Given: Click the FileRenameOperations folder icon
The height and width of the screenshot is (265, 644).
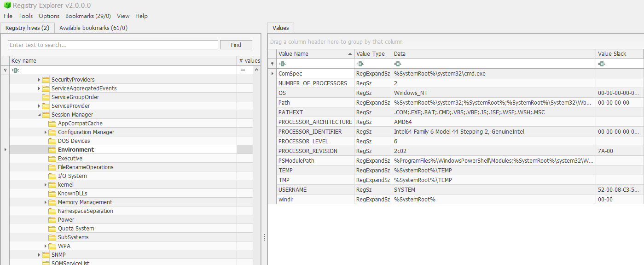Looking at the screenshot, I should click(52, 167).
